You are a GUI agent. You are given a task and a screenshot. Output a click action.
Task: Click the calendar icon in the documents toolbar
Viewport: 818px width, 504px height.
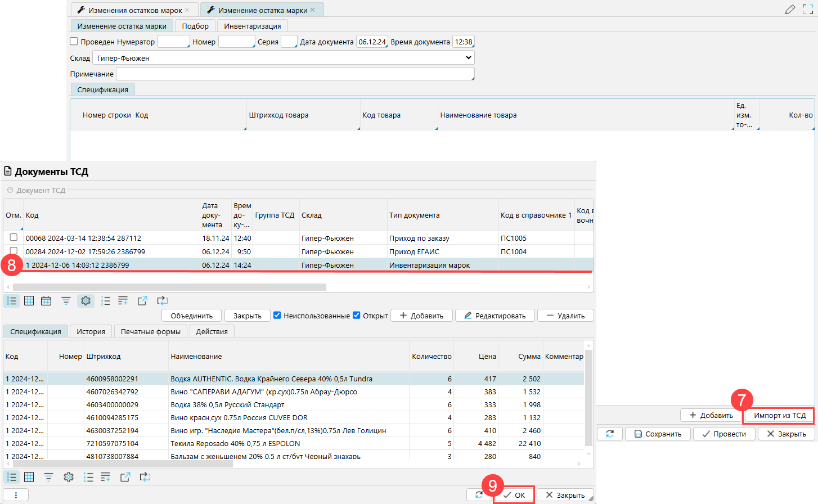46,301
